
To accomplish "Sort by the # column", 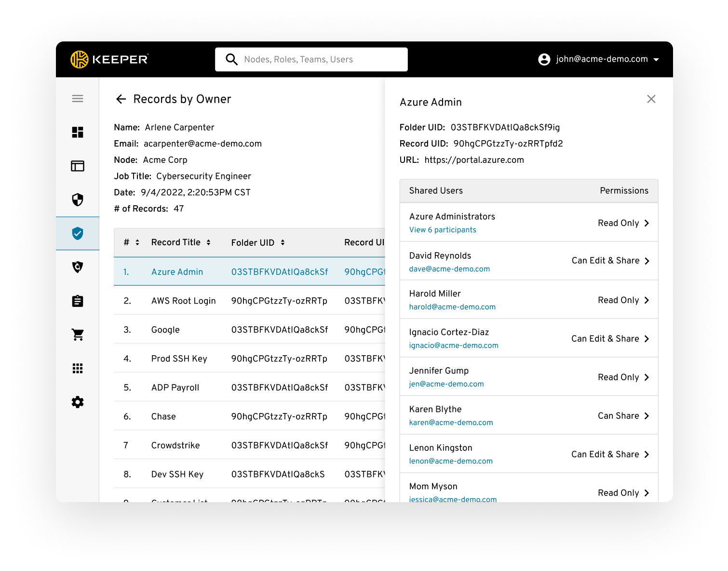I will [x=137, y=242].
